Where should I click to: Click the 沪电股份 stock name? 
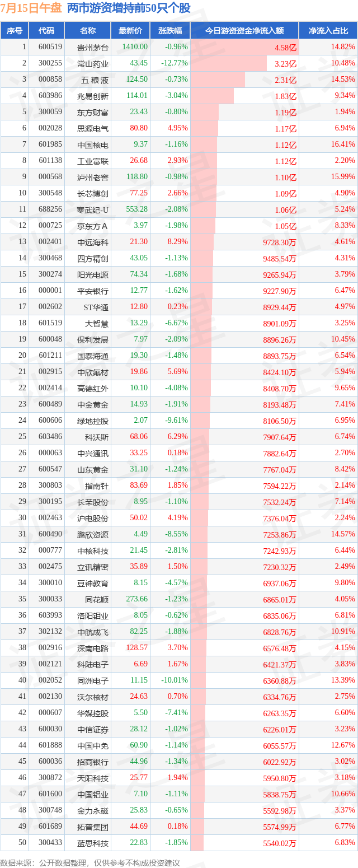93,519
